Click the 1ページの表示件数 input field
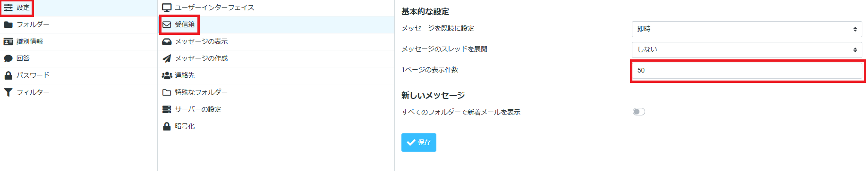 pos(747,70)
